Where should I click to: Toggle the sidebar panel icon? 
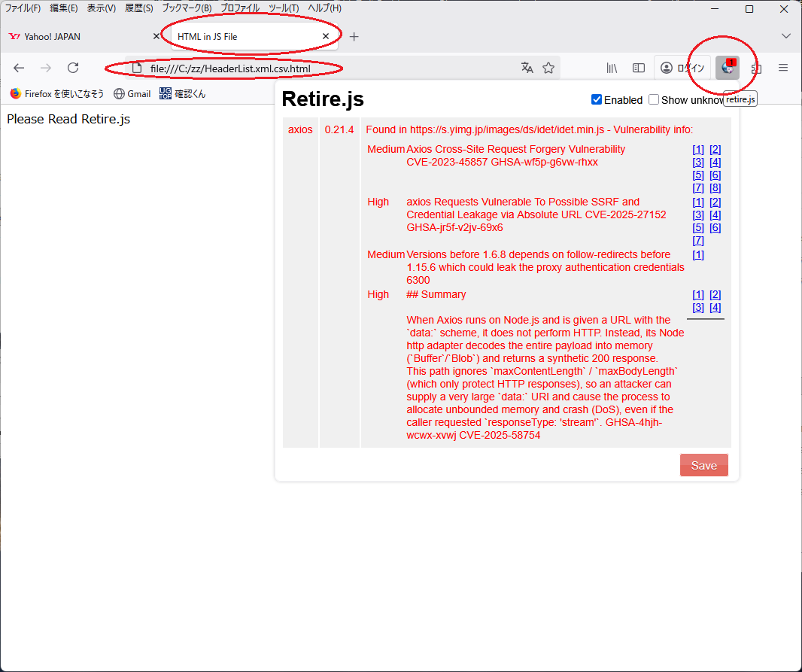pyautogui.click(x=638, y=68)
